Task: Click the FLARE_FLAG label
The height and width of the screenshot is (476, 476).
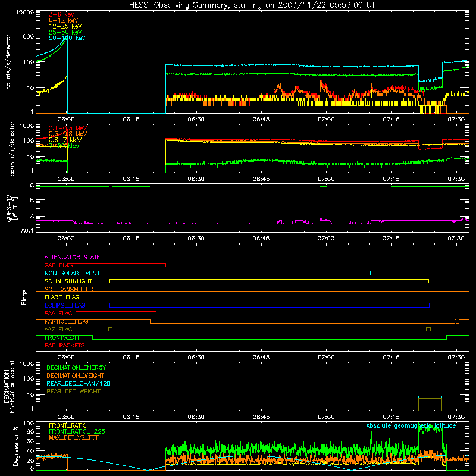Action: click(62, 297)
